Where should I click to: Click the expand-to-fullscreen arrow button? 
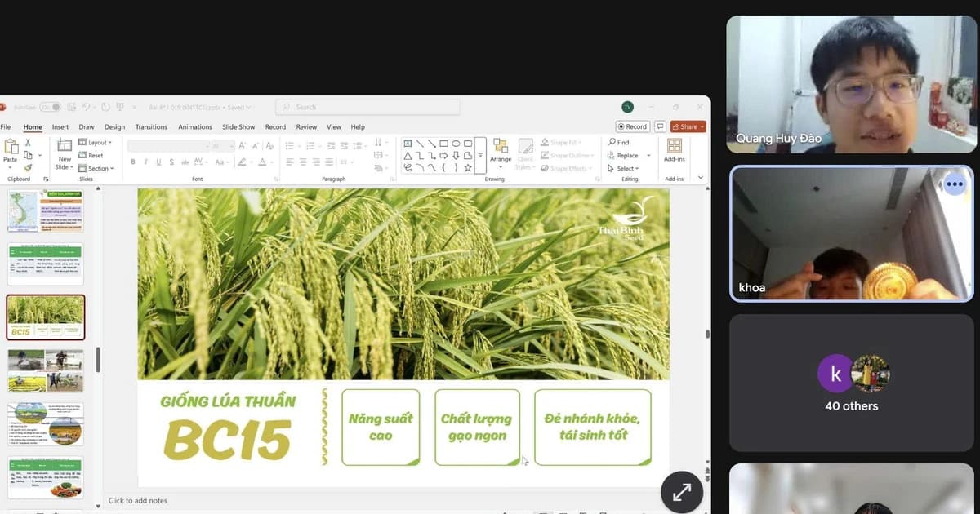[x=681, y=492]
